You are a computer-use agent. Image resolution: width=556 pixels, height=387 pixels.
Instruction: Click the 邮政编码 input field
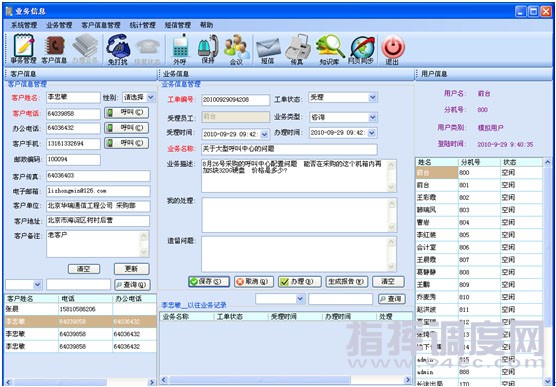73,160
